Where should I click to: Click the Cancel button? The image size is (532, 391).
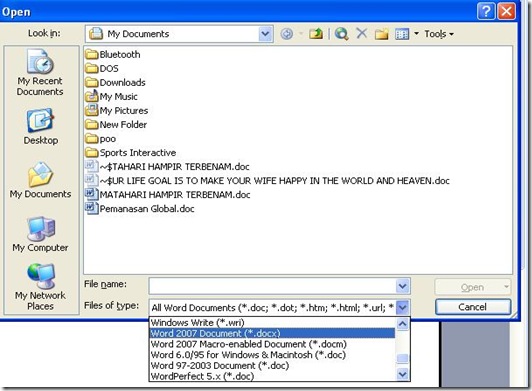click(x=473, y=307)
